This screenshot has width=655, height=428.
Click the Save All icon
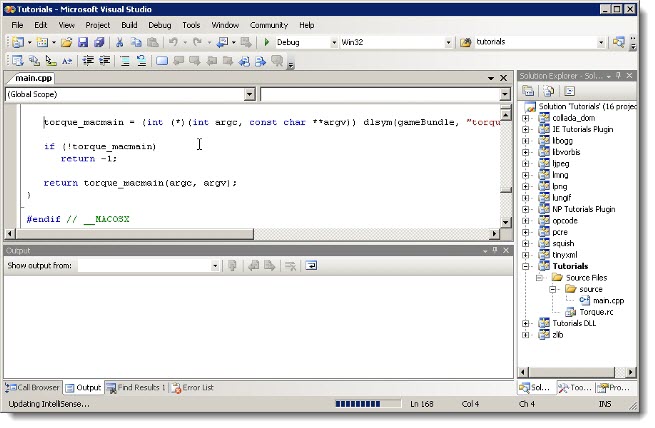98,43
